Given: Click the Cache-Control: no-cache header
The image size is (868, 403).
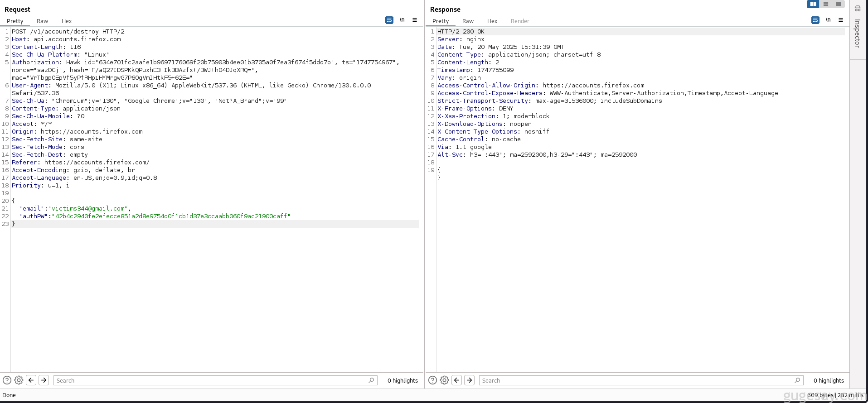Looking at the screenshot, I should pos(479,139).
